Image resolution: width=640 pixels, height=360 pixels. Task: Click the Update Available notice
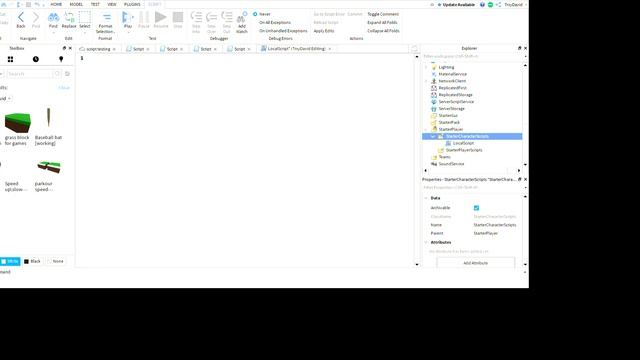456,4
